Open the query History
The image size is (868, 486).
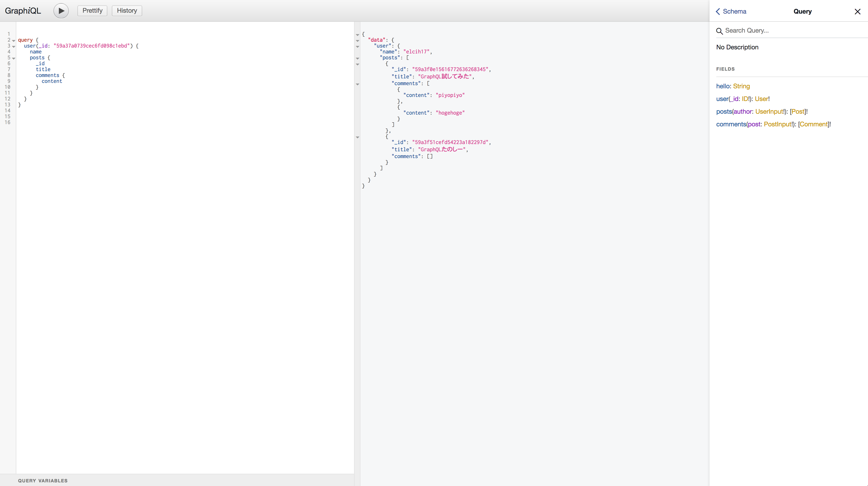click(127, 11)
